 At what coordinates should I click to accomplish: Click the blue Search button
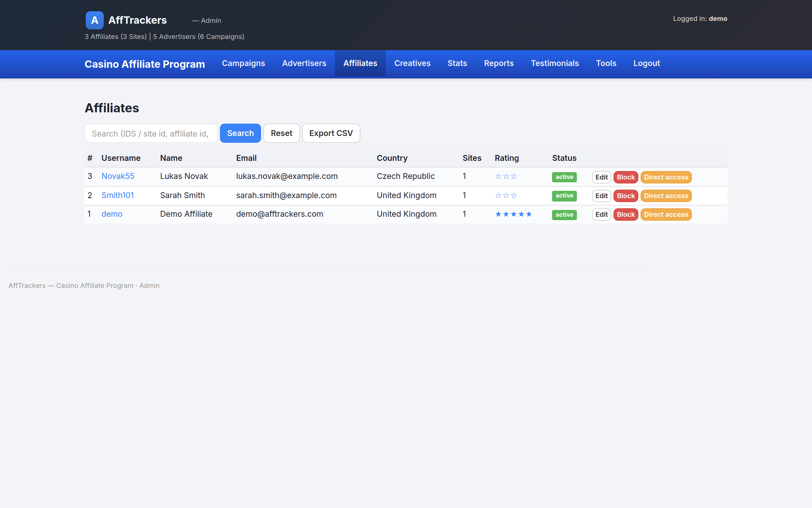240,133
